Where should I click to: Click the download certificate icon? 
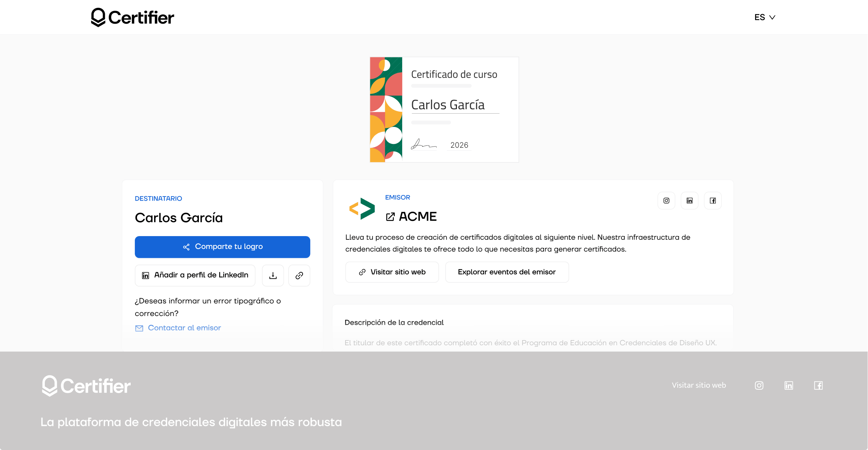point(273,275)
